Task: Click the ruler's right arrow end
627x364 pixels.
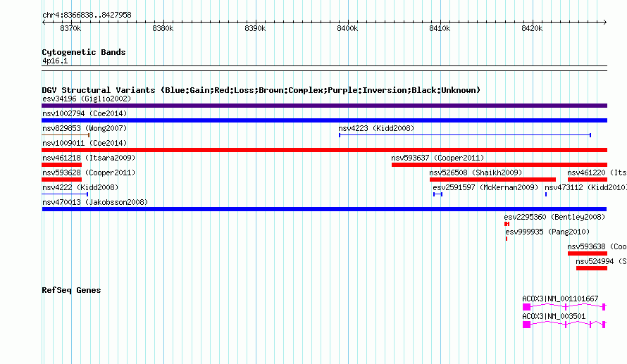Action: point(605,23)
